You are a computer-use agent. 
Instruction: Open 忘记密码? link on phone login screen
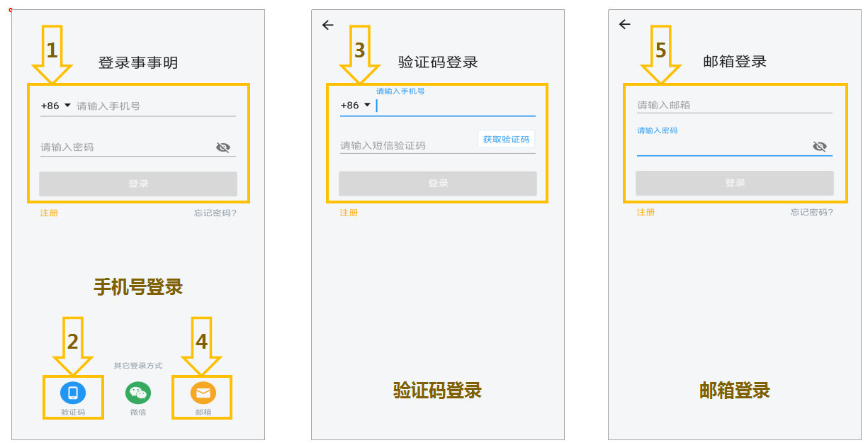215,213
